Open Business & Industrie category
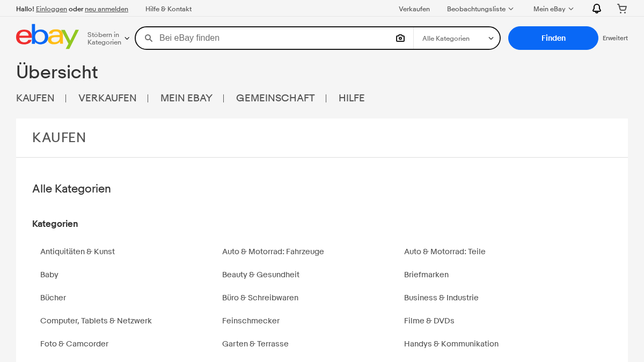Screen dimensions: 644x362 tap(441, 298)
